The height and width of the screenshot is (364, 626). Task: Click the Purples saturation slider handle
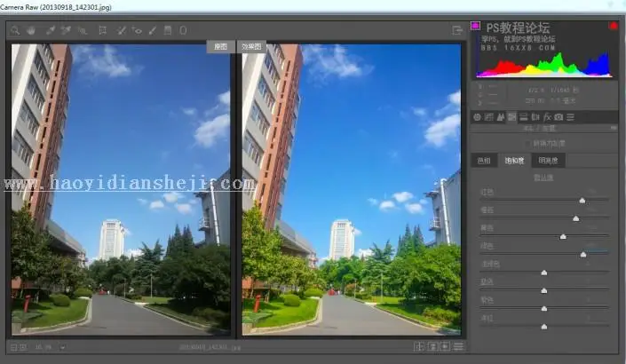[543, 309]
